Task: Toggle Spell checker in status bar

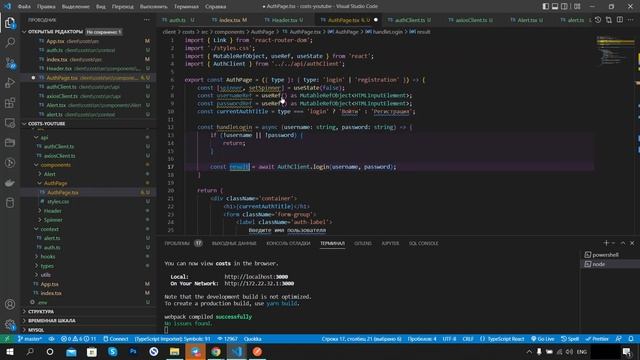Action: (x=570, y=339)
